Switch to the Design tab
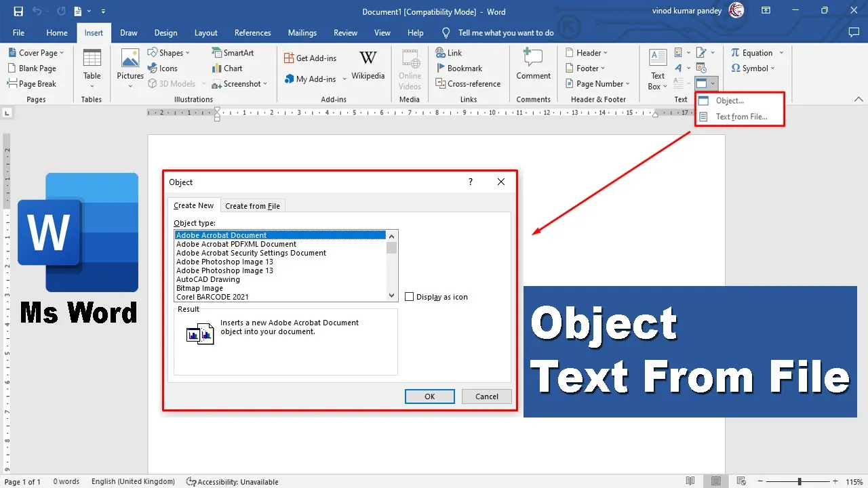Viewport: 868px width, 488px height. click(x=165, y=33)
